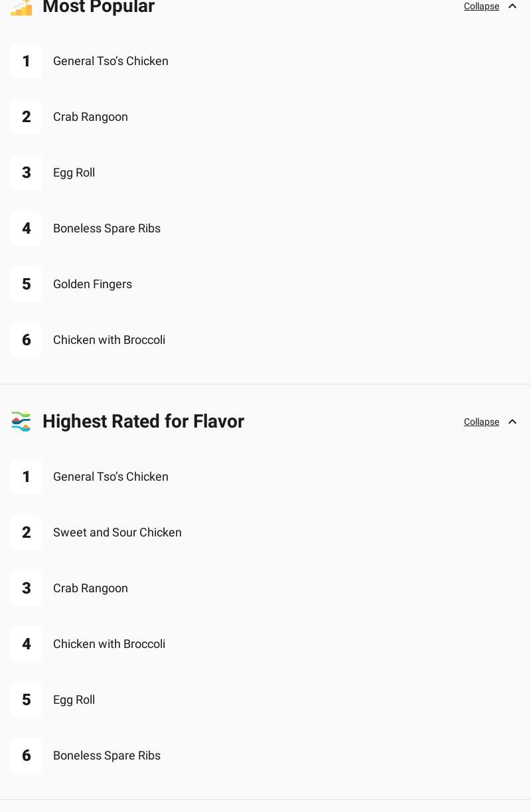The image size is (531, 812).
Task: Click rank badge 5 beside Egg Roll in Highest Rated for Flavor
Action: pos(27,700)
